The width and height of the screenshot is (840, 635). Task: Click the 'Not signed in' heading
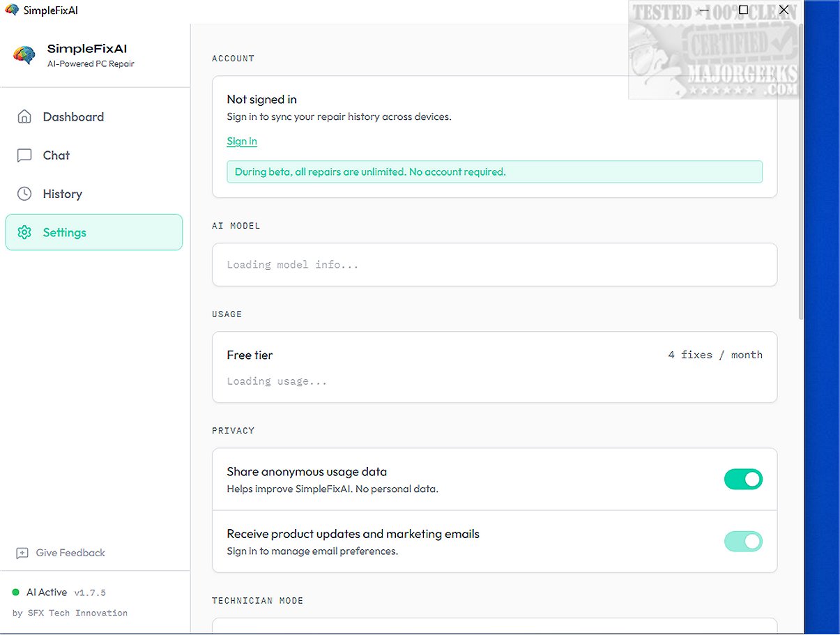click(261, 100)
